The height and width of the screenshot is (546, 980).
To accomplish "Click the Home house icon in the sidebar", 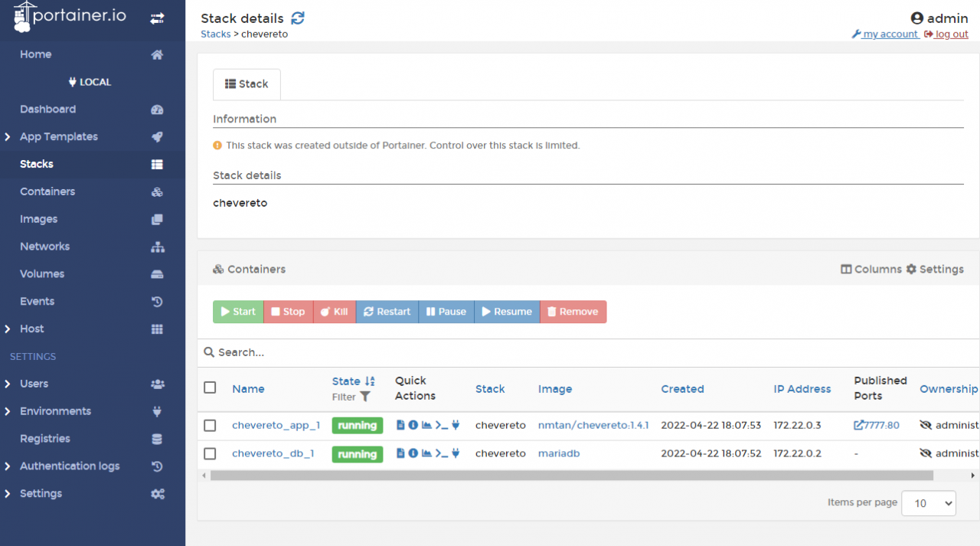I will tap(157, 54).
